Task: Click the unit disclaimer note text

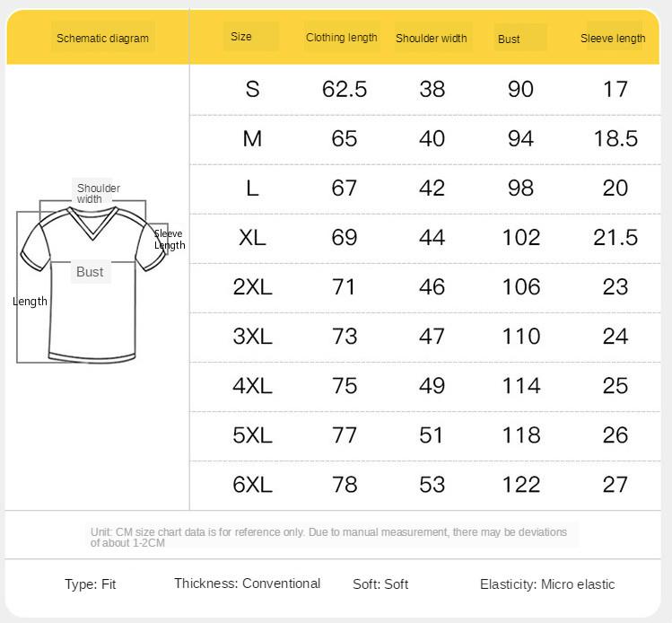Action: coord(328,537)
